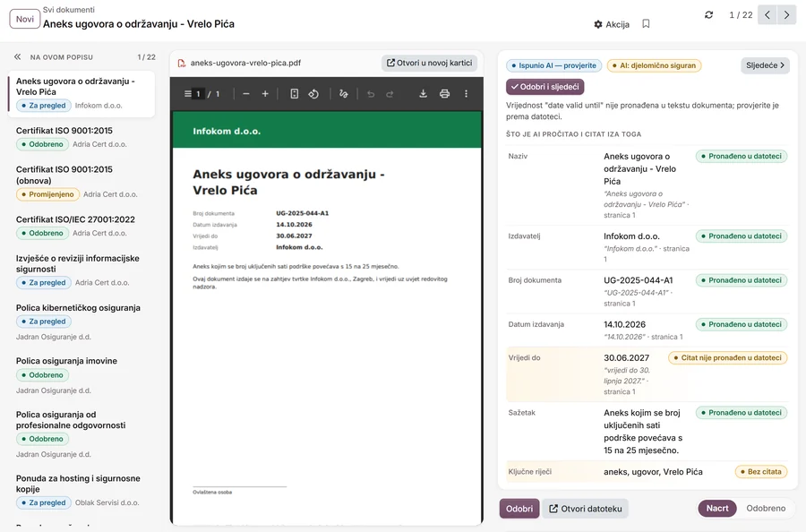This screenshot has width=806, height=532.
Task: Open 'Certifikat ISO/IEC 27001:2022' item
Action: (x=81, y=227)
